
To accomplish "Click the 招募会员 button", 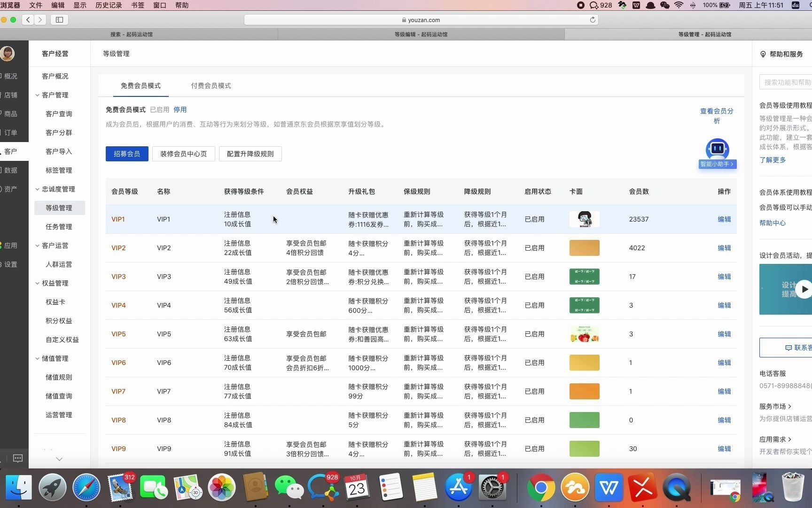I will tap(127, 154).
